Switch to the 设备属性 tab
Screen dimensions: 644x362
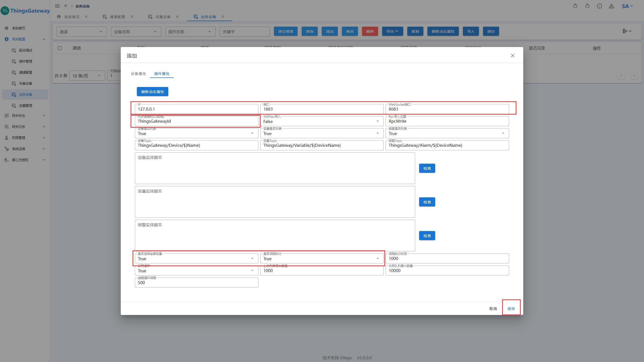138,74
